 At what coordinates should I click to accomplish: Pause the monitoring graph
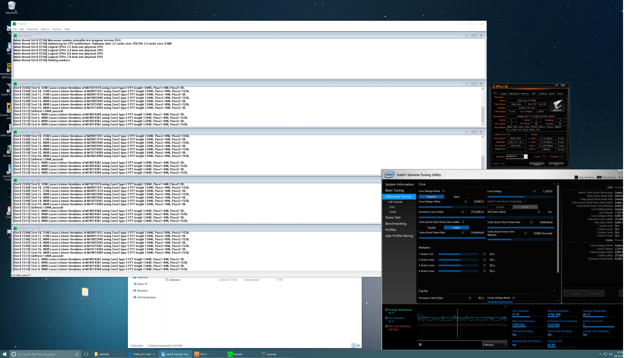point(420,345)
